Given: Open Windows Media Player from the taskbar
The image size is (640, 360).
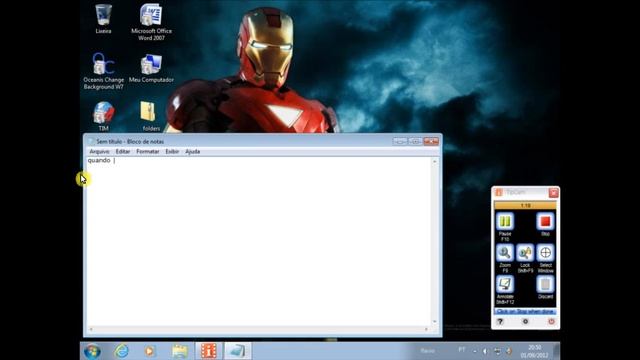Looking at the screenshot, I should (x=150, y=351).
